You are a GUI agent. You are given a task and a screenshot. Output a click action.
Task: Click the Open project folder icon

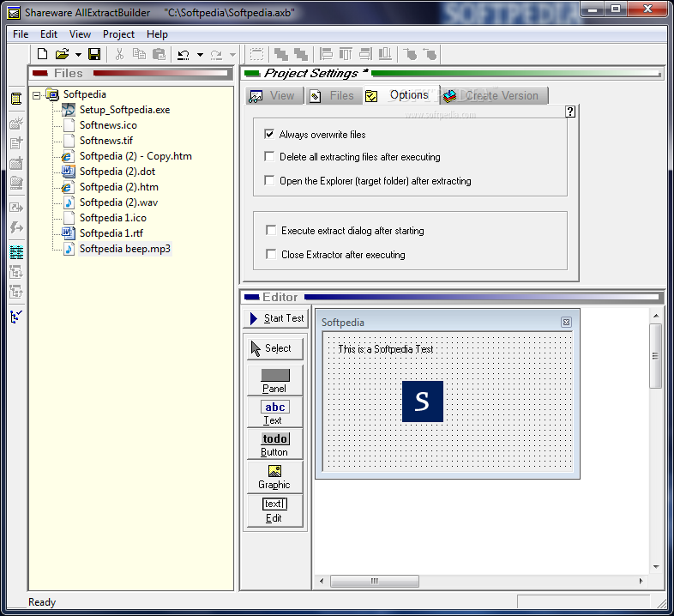click(x=63, y=54)
